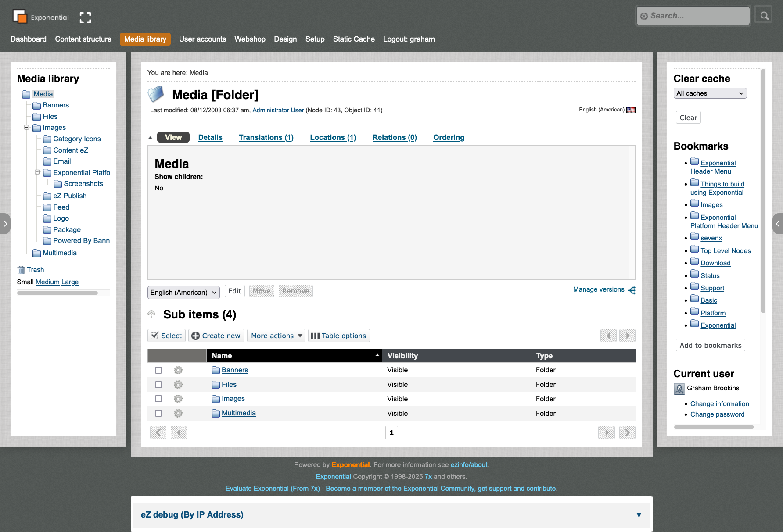This screenshot has width=783, height=532.
Task: Open the English (American) language dropdown
Action: [183, 293]
